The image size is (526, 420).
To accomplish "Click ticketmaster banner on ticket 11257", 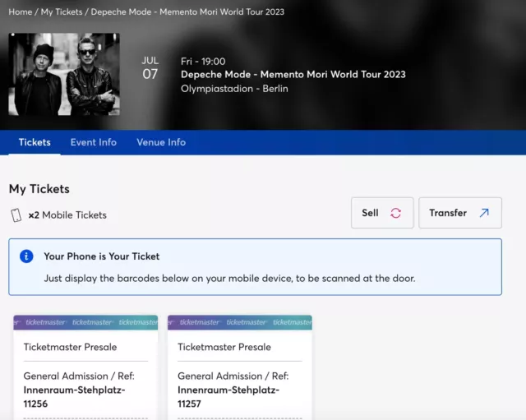I will (x=240, y=322).
